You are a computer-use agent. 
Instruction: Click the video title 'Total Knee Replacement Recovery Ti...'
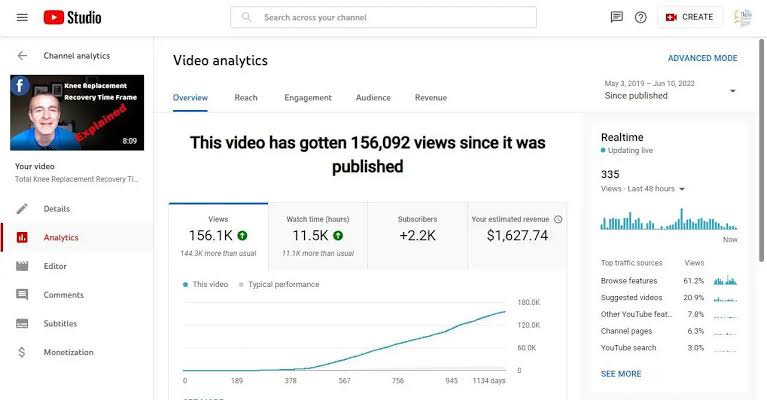click(x=77, y=179)
